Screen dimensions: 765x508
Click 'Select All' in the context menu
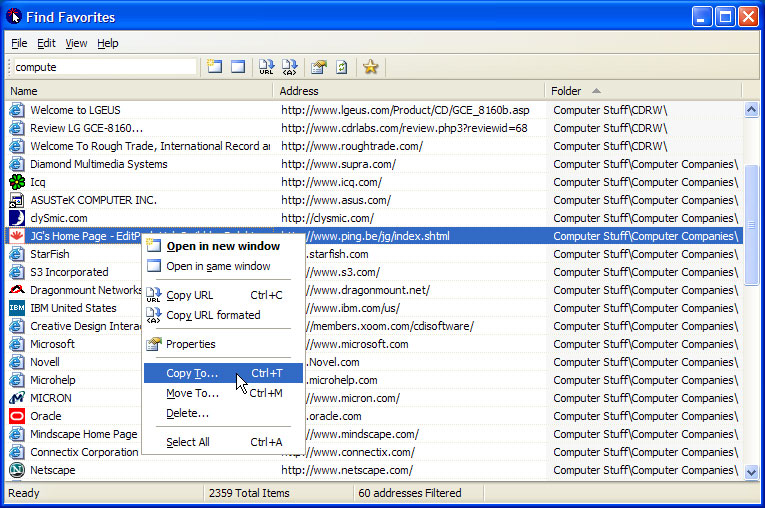188,442
